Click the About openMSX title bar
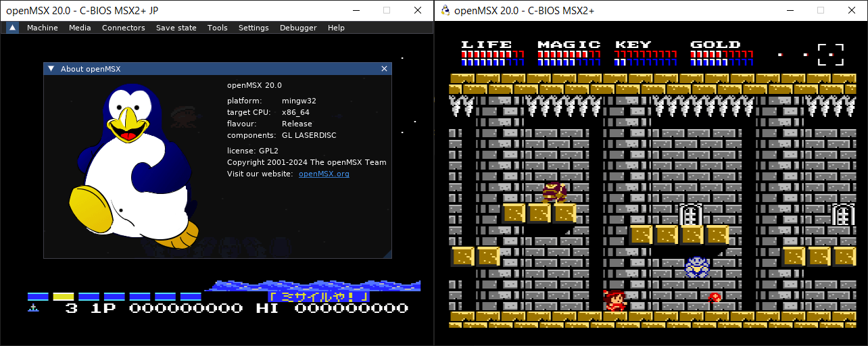This screenshot has height=346, width=868. 218,69
